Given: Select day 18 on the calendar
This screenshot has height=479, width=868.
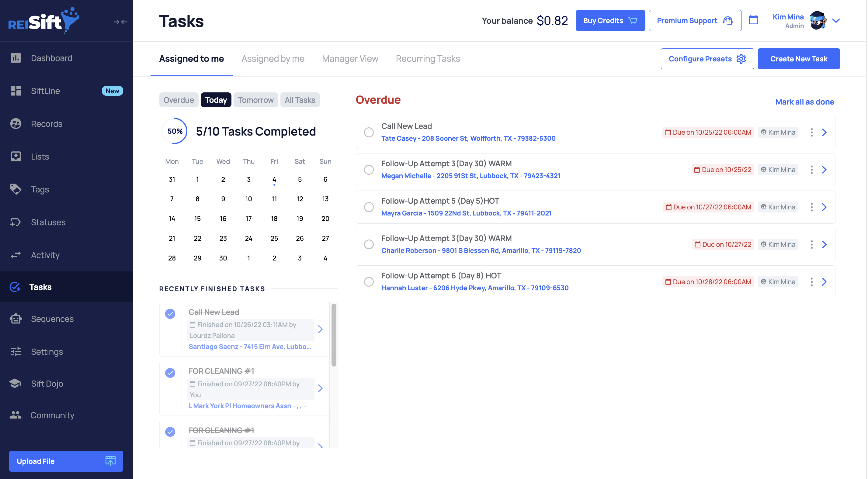Looking at the screenshot, I should coord(274,219).
